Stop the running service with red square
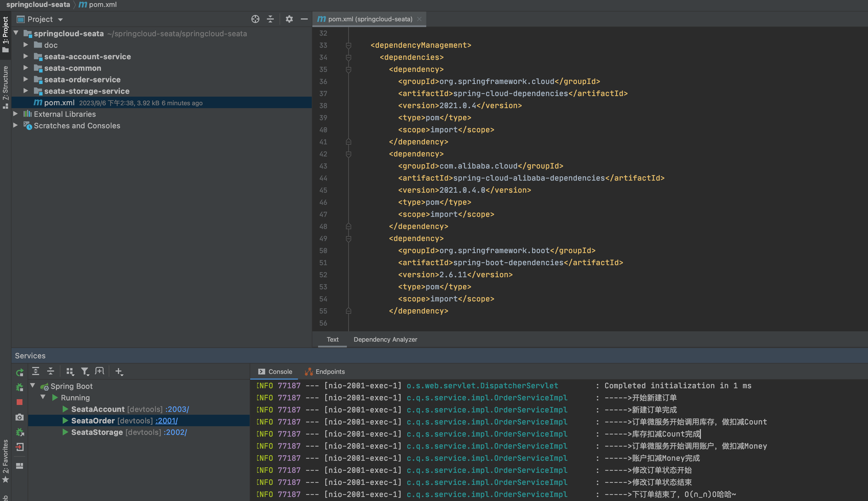The height and width of the screenshot is (501, 868). click(20, 402)
